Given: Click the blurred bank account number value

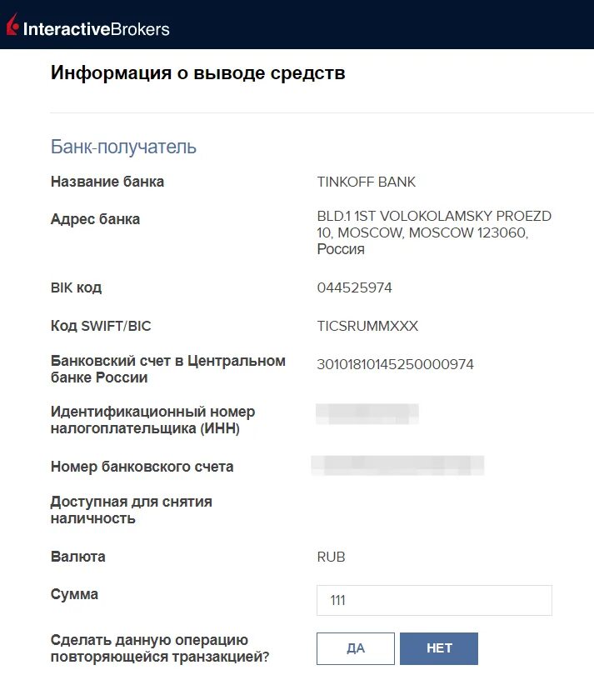Looking at the screenshot, I should 397,466.
